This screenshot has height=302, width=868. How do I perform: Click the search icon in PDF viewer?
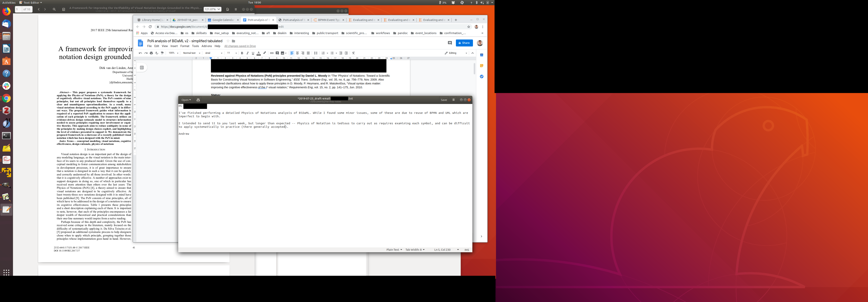pos(54,9)
